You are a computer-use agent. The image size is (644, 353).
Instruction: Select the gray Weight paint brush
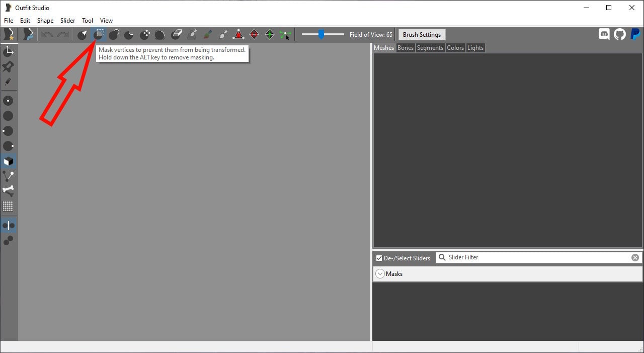[192, 35]
